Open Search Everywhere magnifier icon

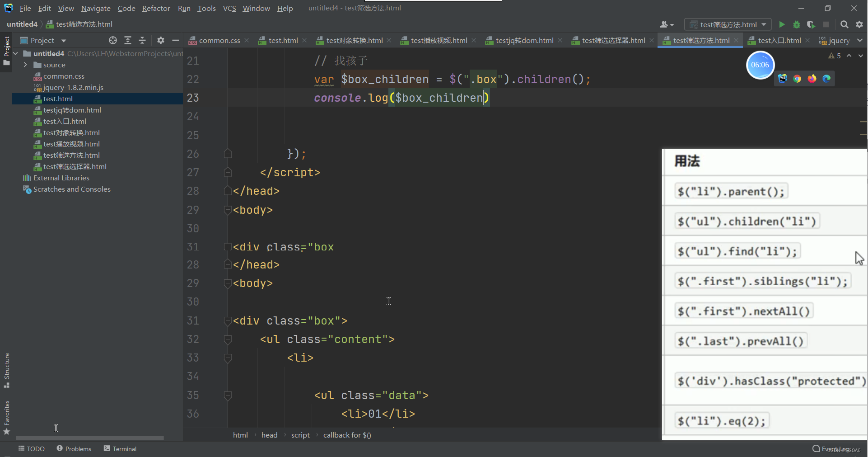[845, 24]
